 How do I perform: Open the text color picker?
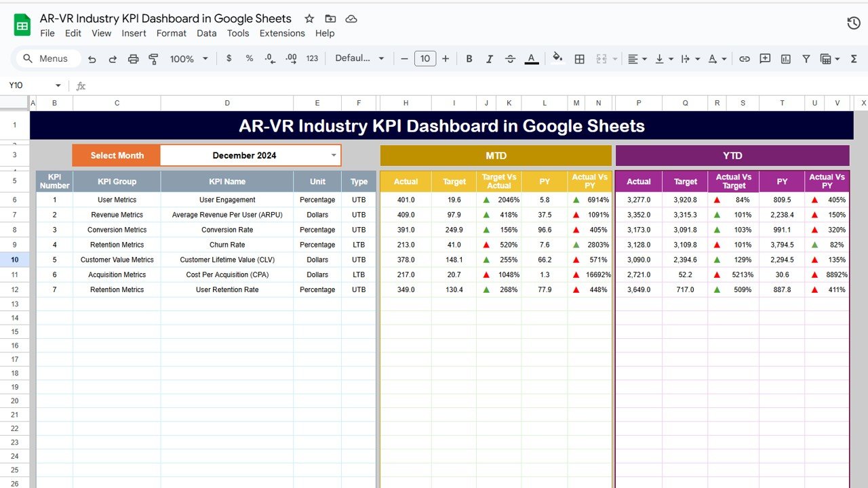(x=532, y=59)
